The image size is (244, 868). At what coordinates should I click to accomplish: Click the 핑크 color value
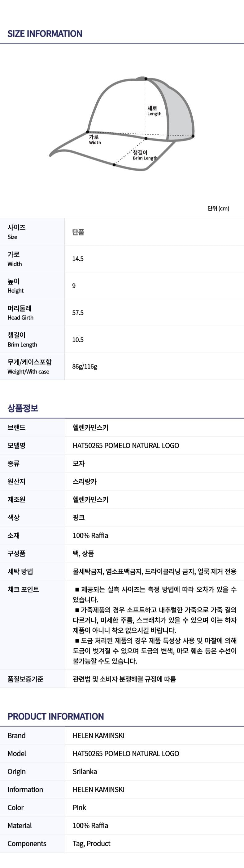[x=78, y=517]
